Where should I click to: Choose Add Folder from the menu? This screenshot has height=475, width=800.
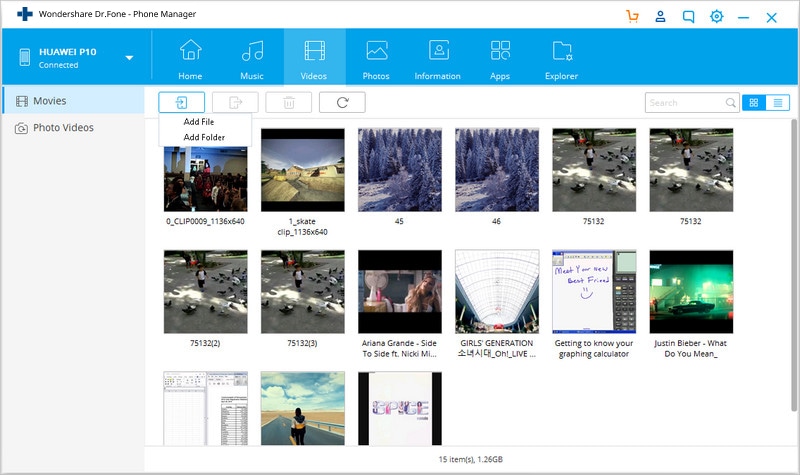click(205, 137)
